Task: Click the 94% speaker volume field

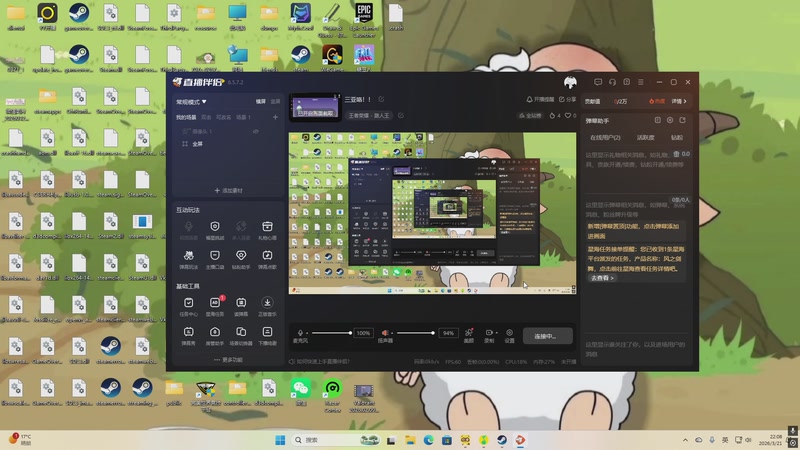Action: click(x=448, y=333)
